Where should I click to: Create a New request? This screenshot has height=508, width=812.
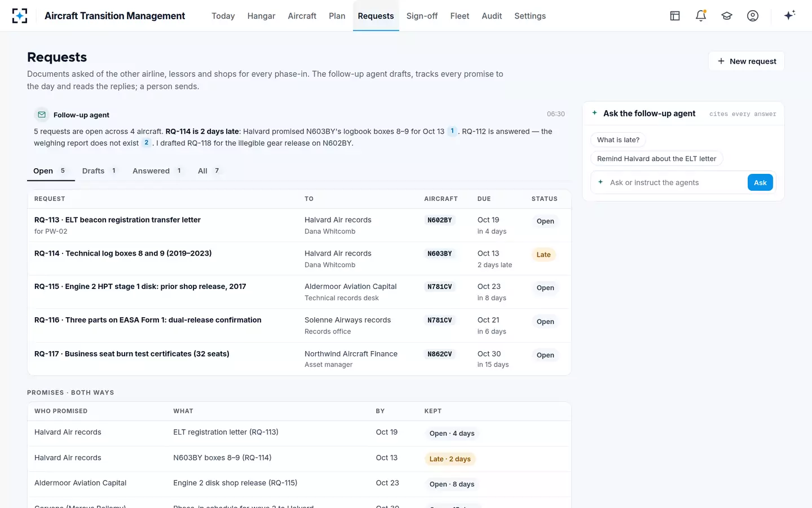(747, 61)
